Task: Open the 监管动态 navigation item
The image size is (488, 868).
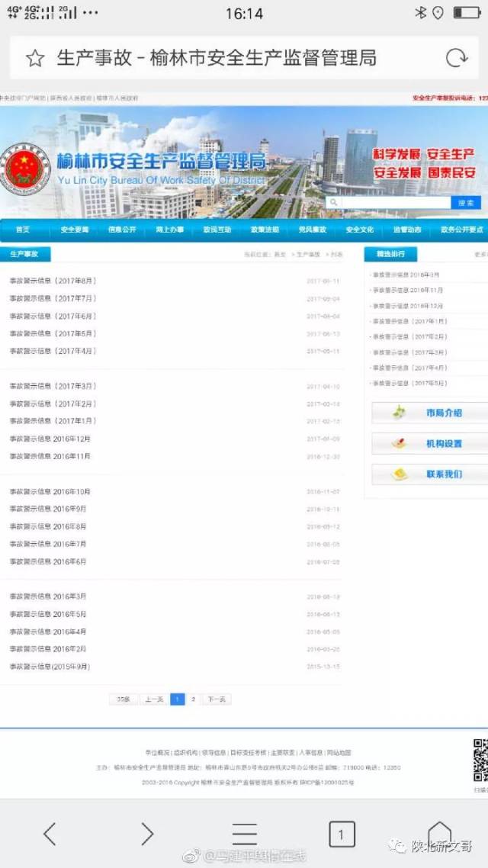Action: click(x=407, y=230)
